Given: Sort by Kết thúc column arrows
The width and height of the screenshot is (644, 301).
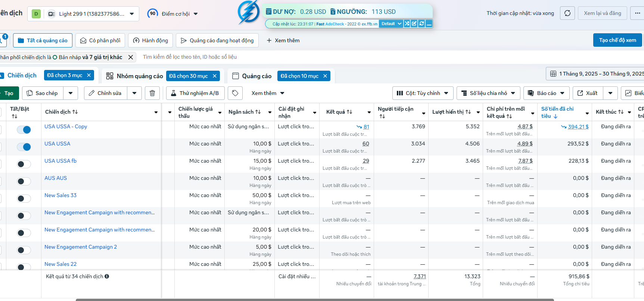Looking at the screenshot, I should (x=621, y=112).
